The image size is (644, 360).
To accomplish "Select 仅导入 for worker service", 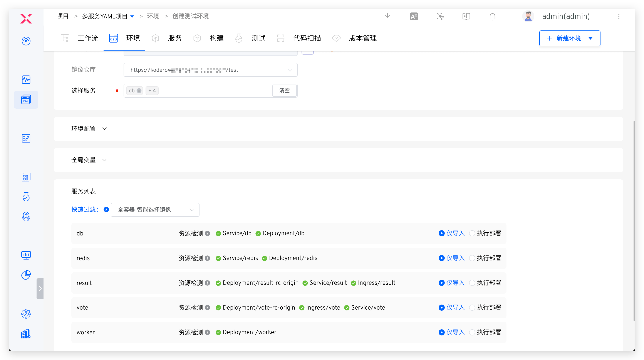I will [x=451, y=332].
